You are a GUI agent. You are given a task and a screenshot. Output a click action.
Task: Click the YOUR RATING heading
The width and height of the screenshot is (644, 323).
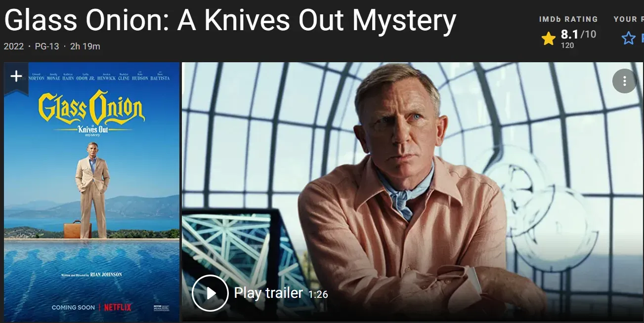click(629, 19)
